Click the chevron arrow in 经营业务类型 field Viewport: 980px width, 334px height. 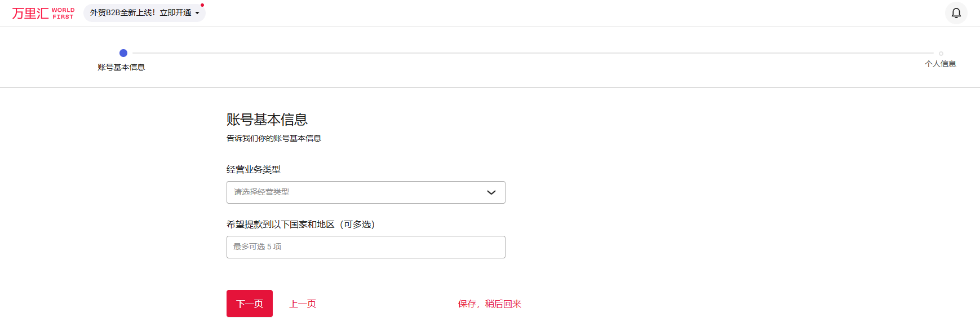point(491,192)
